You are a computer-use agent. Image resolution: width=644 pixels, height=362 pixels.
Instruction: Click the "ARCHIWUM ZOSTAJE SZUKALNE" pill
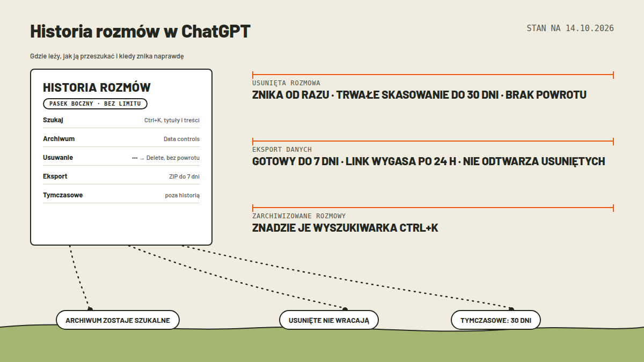118,321
